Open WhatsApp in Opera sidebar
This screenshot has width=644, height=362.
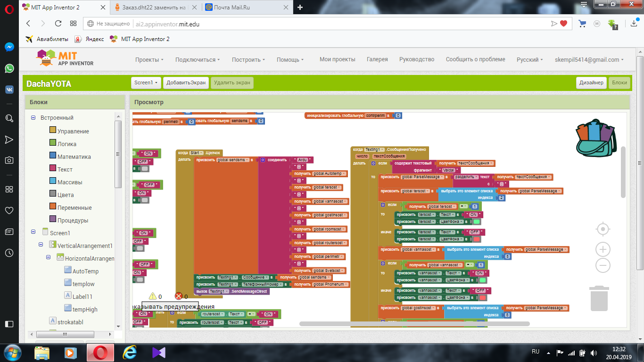point(9,68)
